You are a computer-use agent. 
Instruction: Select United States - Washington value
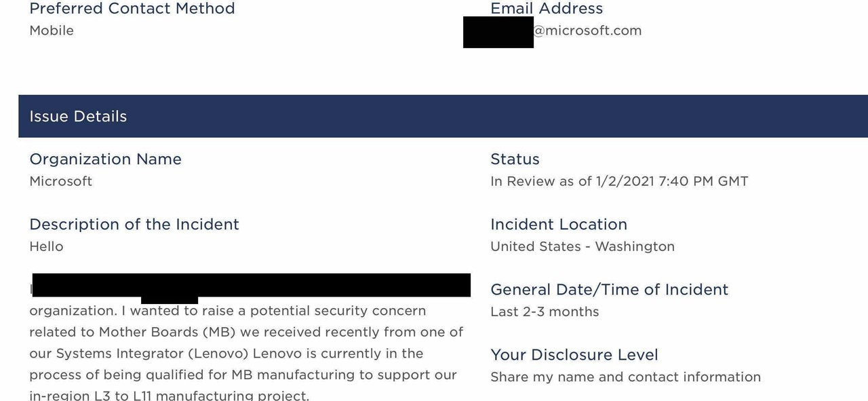pos(583,246)
